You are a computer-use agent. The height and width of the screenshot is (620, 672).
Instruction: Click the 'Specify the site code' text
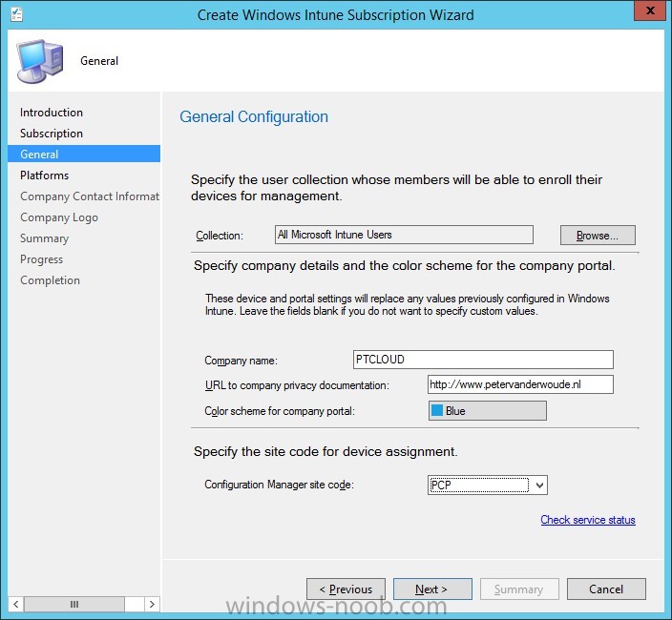[325, 451]
